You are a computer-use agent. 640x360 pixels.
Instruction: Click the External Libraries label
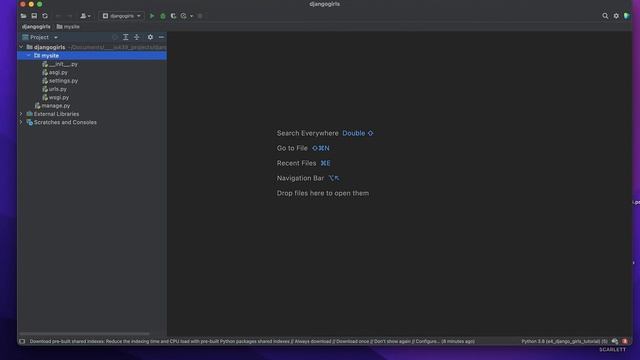click(56, 114)
